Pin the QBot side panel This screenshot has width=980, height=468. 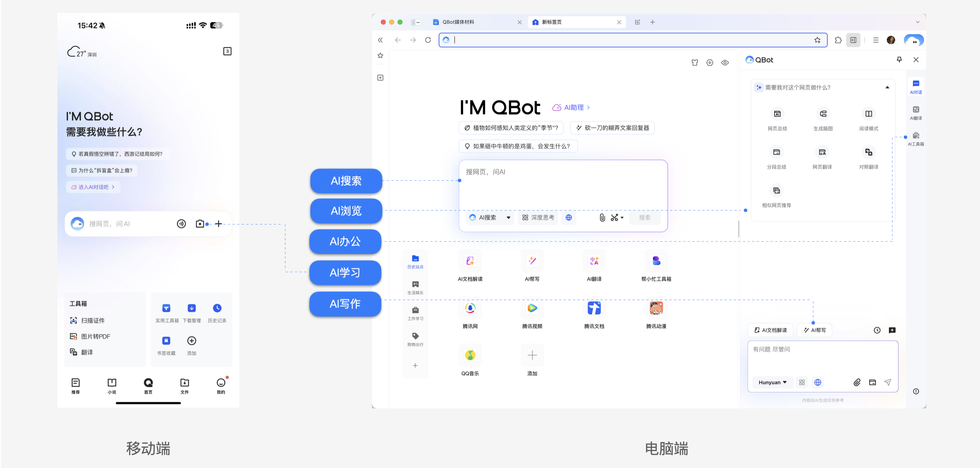coord(899,60)
